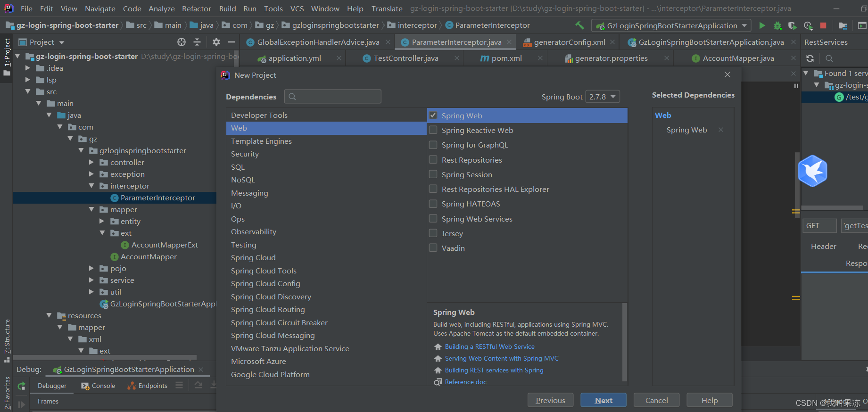Click Cancel in New Project dialog
This screenshot has width=868, height=412.
656,400
